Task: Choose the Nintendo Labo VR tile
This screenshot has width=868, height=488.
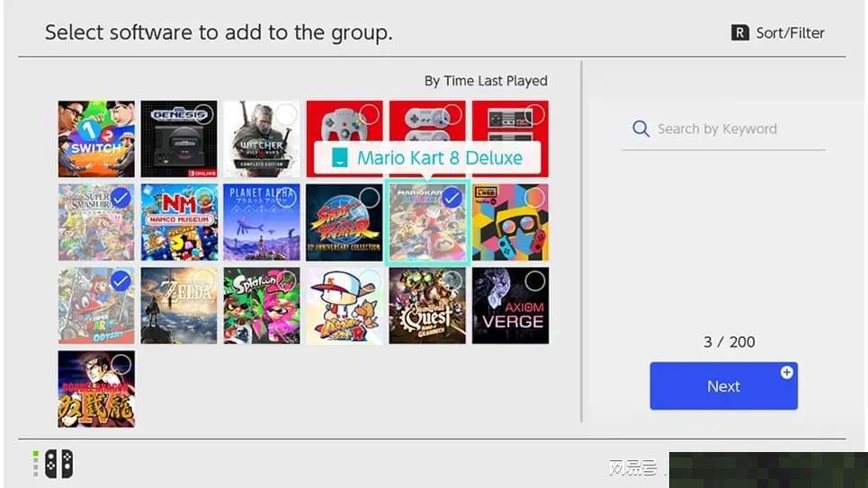Action: click(510, 222)
